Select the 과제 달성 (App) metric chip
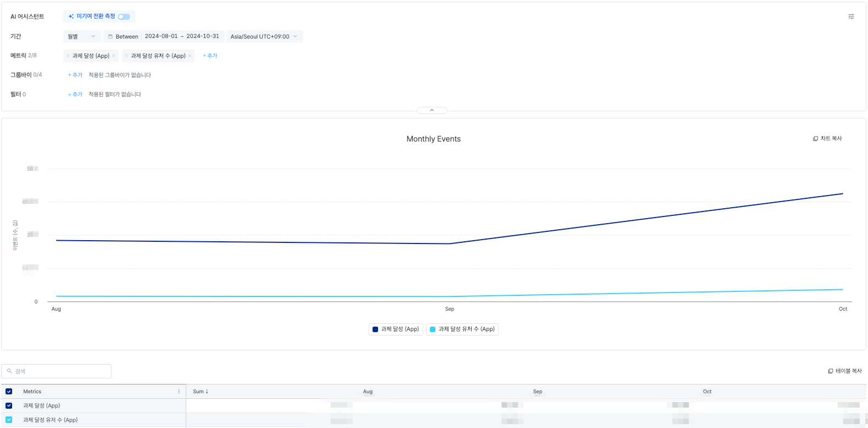The width and height of the screenshot is (868, 428). point(91,56)
